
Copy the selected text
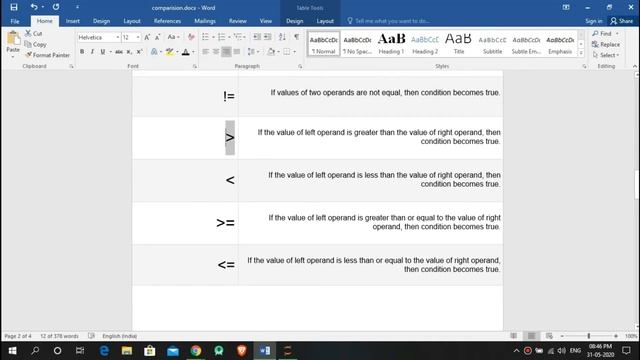coord(35,44)
